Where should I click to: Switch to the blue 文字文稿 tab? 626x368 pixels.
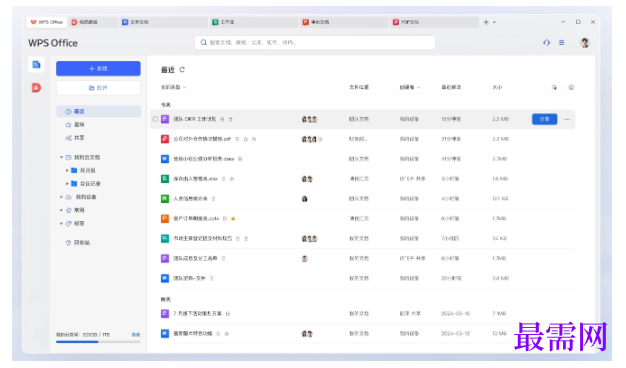(164, 22)
